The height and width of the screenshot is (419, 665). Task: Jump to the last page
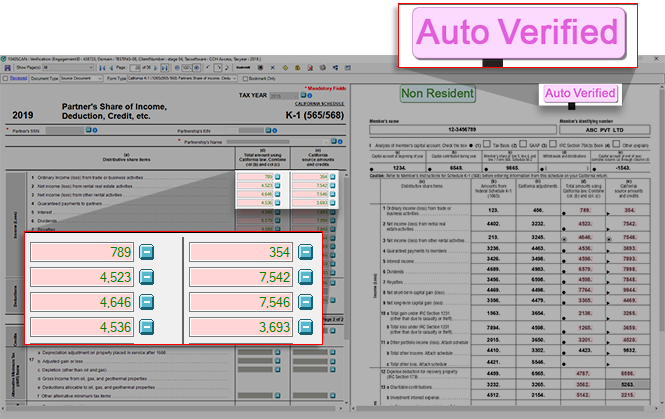pos(164,68)
